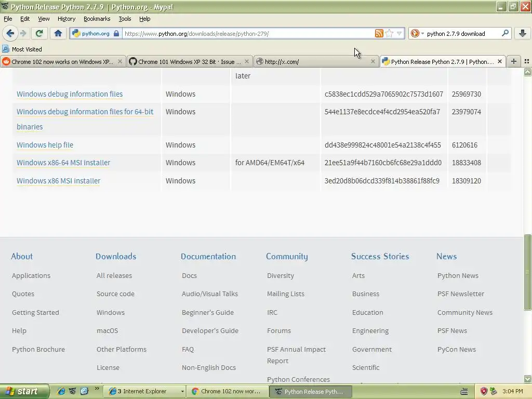
Task: Select the text for AMD64/EM64T/x64
Action: 270,163
